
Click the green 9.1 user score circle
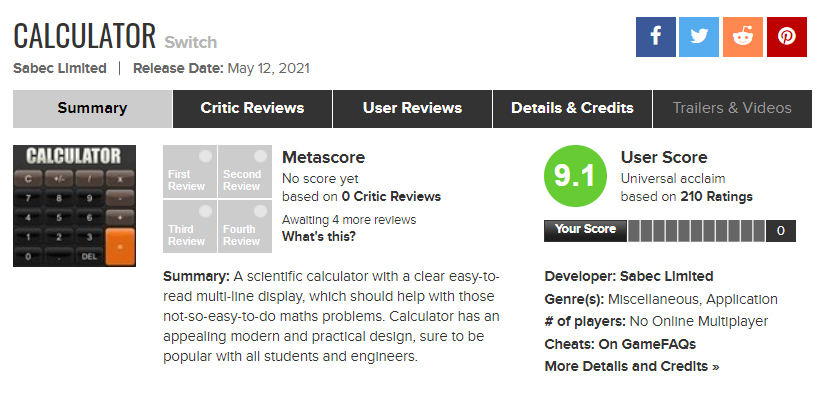575,176
